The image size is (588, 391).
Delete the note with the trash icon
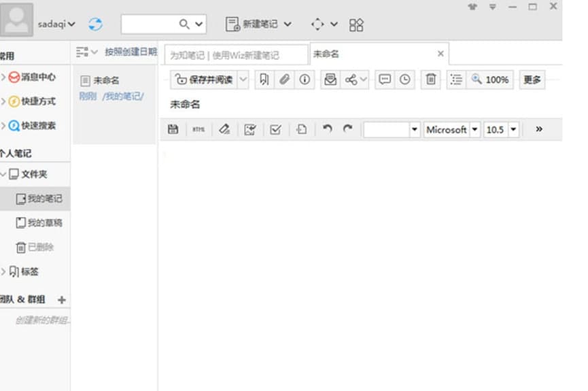430,80
